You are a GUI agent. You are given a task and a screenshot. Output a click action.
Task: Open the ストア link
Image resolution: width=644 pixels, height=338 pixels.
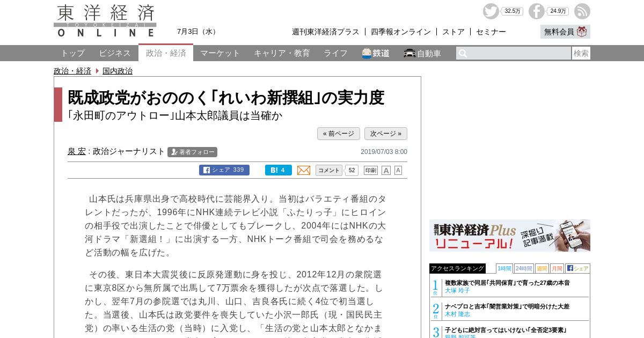coord(453,32)
